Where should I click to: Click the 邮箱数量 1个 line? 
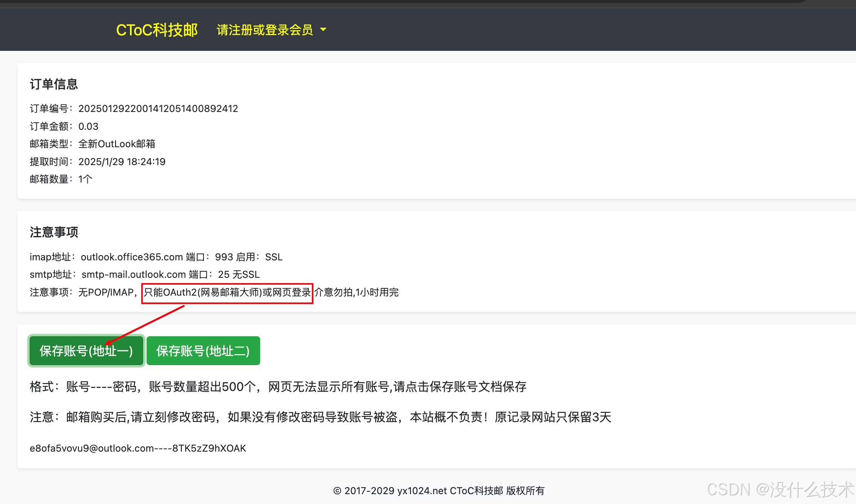coord(61,179)
